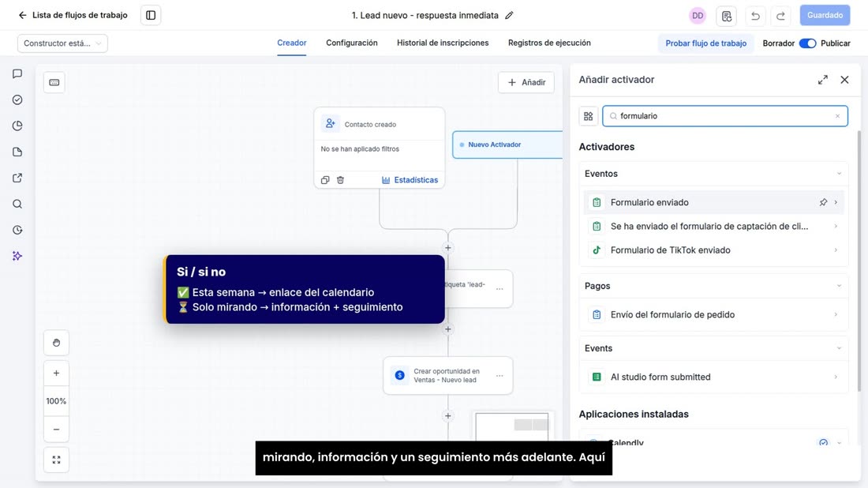Screen dimensions: 868x488
Task: Click the formulario search field
Action: [x=725, y=116]
